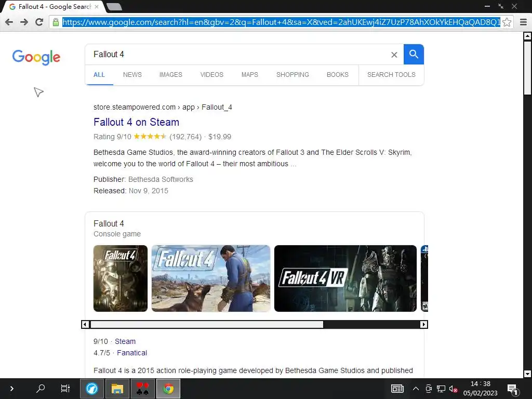This screenshot has height=399, width=532.
Task: Click the muted volume tray icon
Action: (x=453, y=389)
